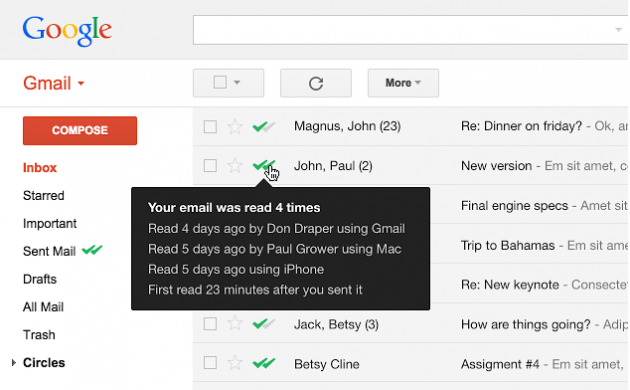Click 'First read 23 minutes after' line
Viewport: 630px width, 390px height.
point(255,290)
